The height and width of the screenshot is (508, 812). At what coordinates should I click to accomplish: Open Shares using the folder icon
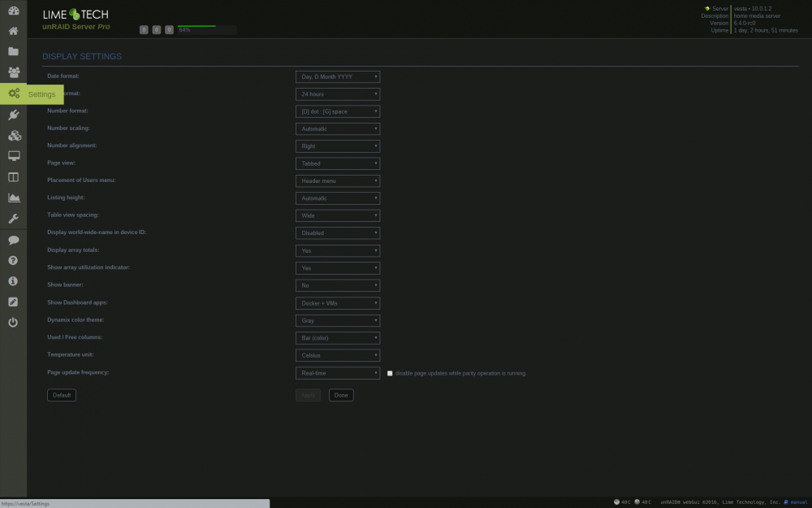pos(14,51)
